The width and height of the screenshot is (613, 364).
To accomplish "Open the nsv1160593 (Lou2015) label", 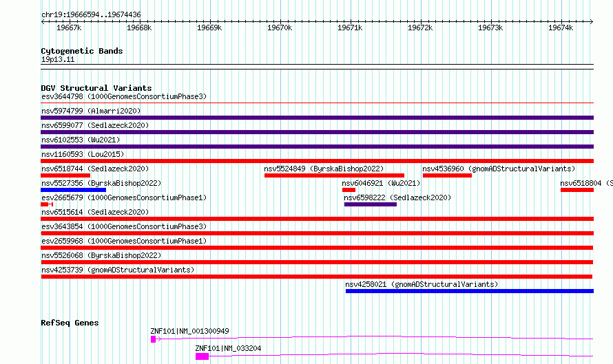I will tap(83, 154).
